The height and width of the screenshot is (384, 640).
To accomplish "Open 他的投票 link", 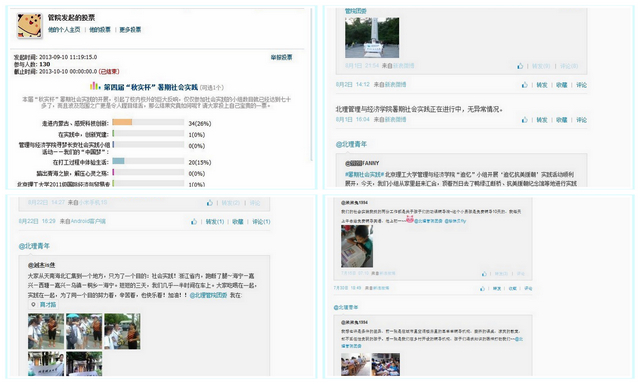I will pos(100,30).
